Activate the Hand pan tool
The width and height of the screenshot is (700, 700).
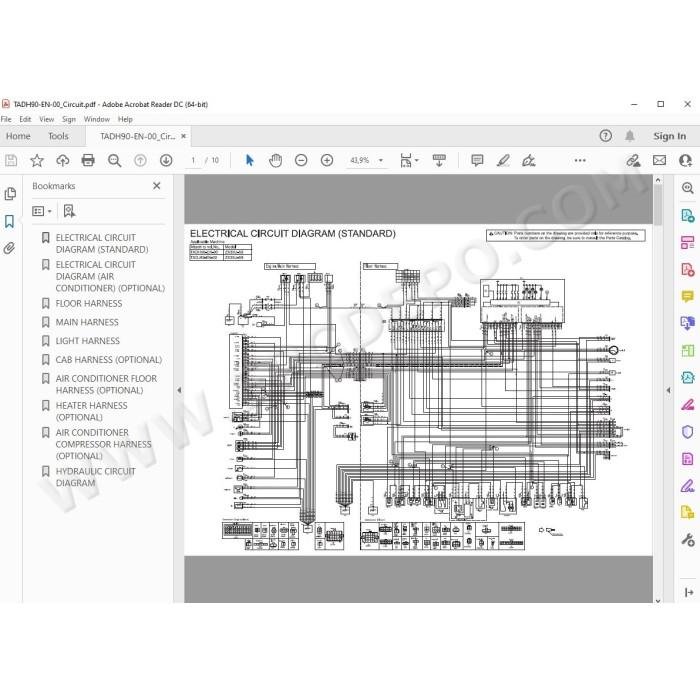pyautogui.click(x=275, y=160)
